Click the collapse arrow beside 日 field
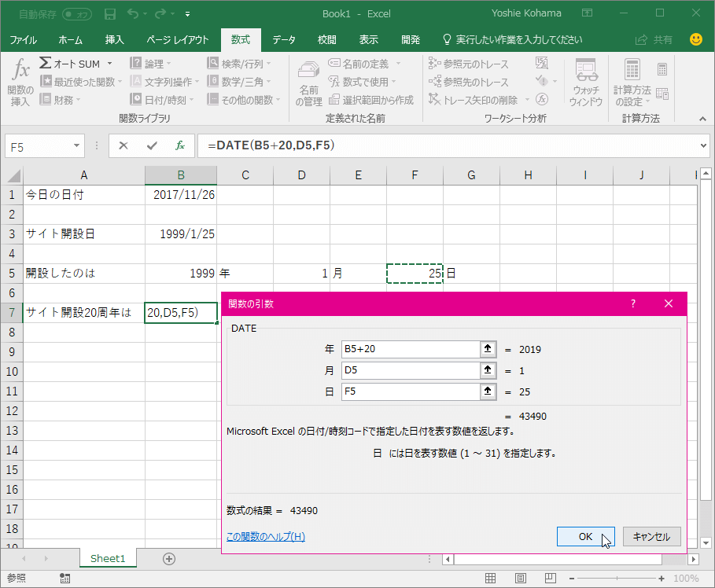This screenshot has height=588, width=715. point(488,391)
